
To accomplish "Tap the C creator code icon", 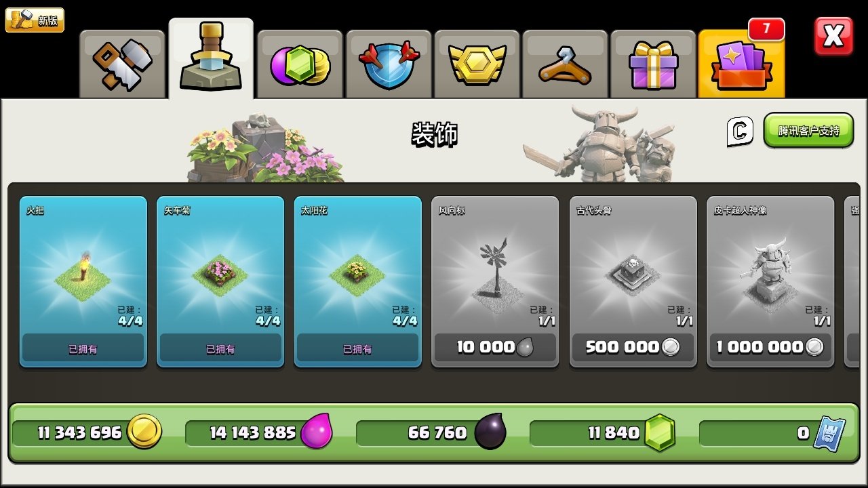I will coord(740,131).
